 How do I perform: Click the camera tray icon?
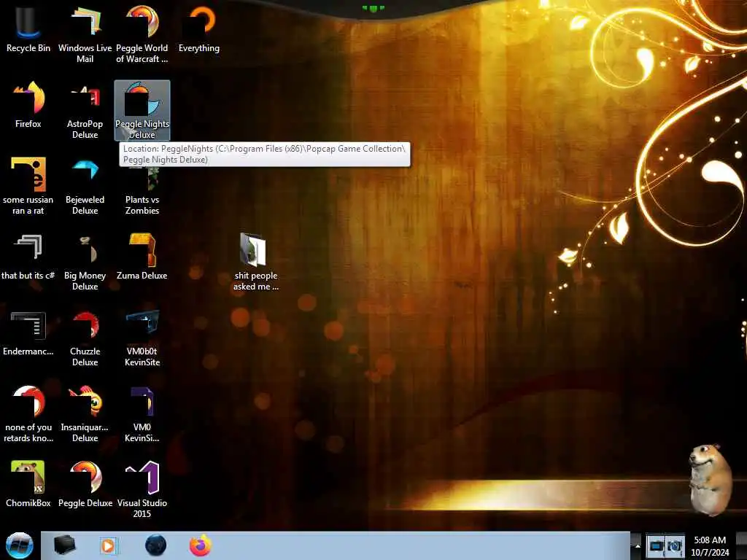pos(675,546)
